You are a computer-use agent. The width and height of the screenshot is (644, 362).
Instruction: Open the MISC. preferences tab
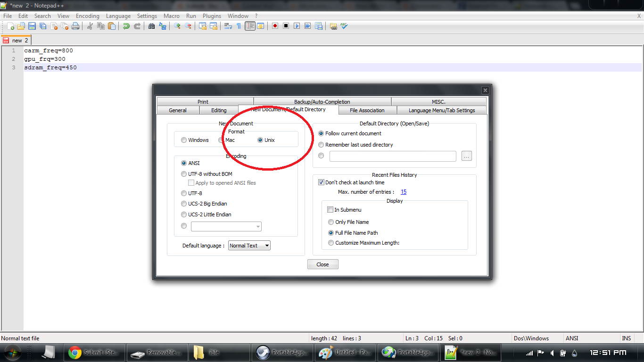tap(438, 102)
